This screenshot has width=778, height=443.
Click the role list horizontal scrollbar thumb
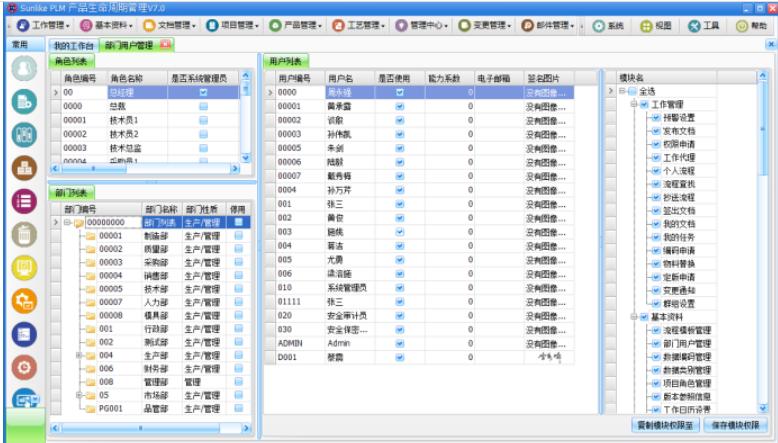pyautogui.click(x=93, y=169)
